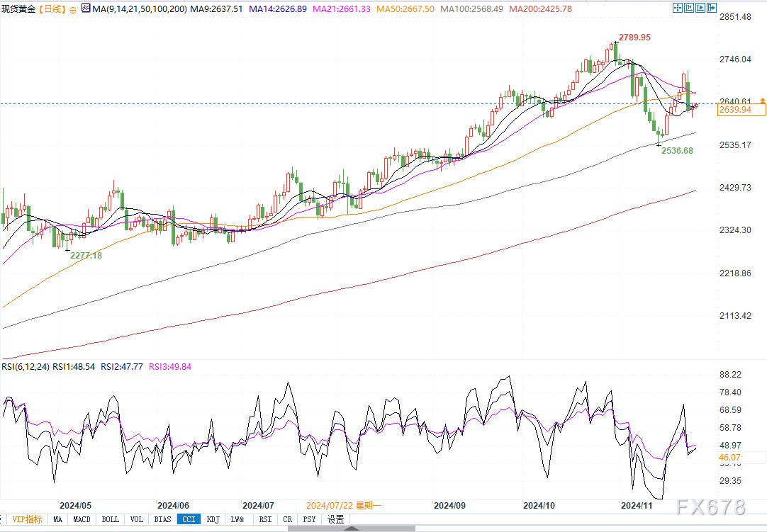Screen dimensions: 767x532
Task: Click the 2789.95 high price marker
Action: click(634, 37)
